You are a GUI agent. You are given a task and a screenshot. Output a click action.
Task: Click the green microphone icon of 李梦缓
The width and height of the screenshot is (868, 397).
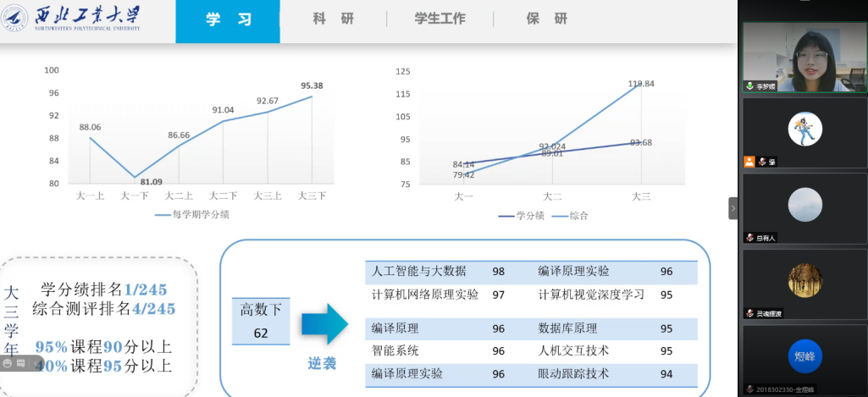tap(750, 86)
